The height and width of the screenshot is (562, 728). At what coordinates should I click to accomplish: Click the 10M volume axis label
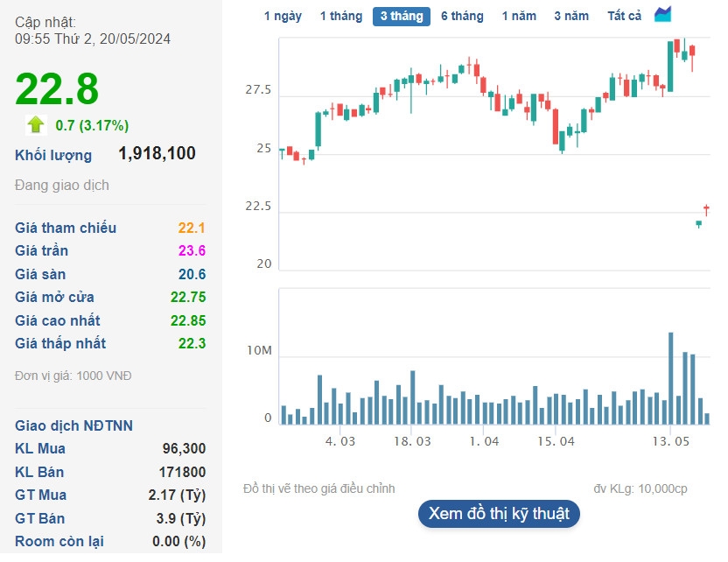259,351
